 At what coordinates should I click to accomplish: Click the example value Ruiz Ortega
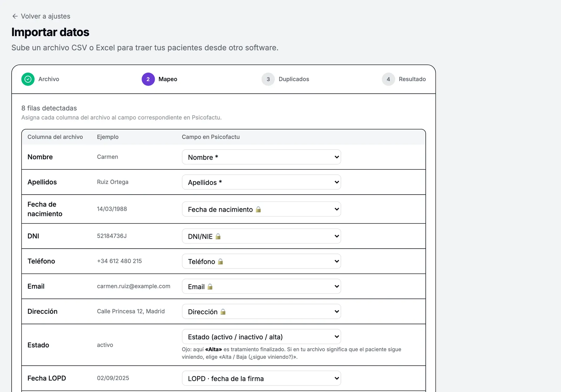113,182
